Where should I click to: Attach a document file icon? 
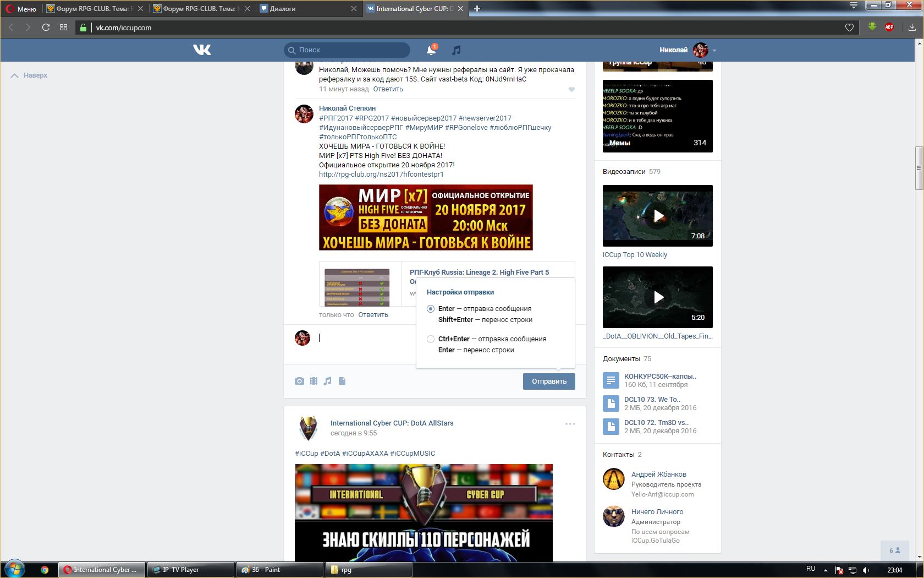click(x=342, y=381)
